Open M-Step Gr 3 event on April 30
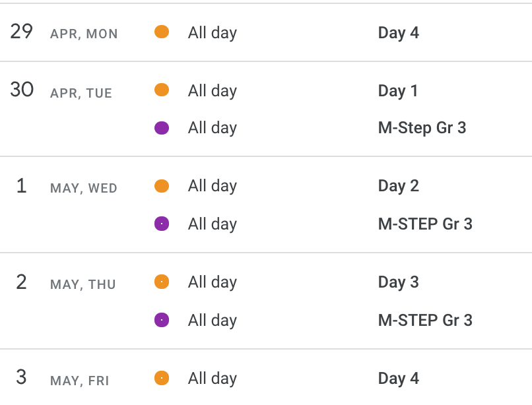 pos(422,128)
